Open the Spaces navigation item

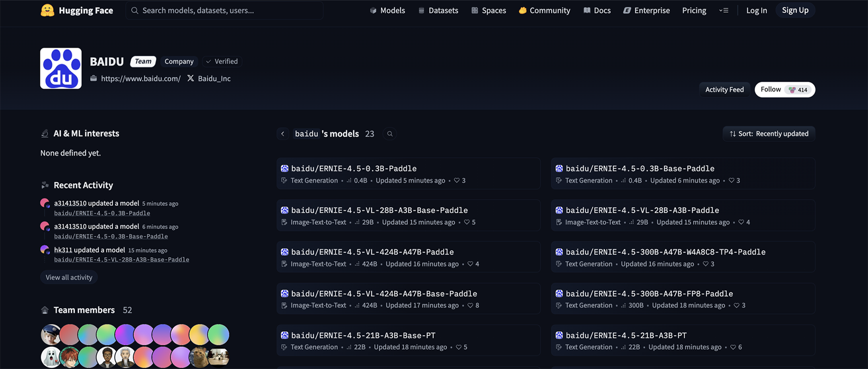click(488, 10)
